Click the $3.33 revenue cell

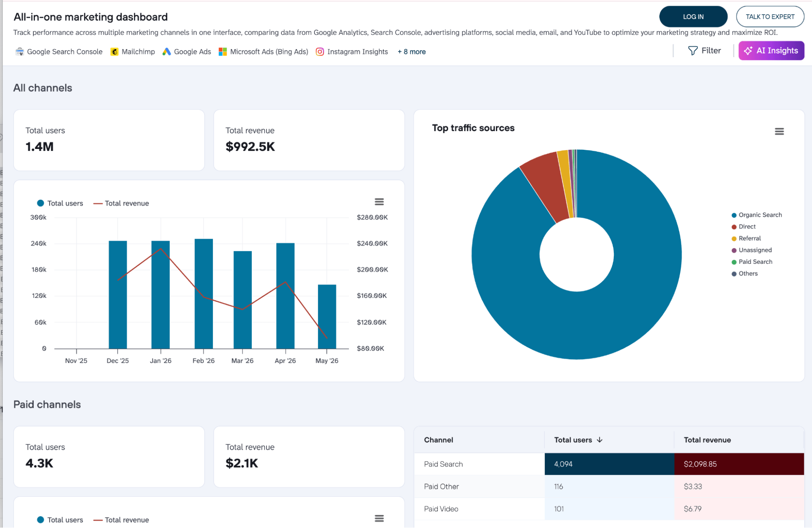pyautogui.click(x=739, y=486)
